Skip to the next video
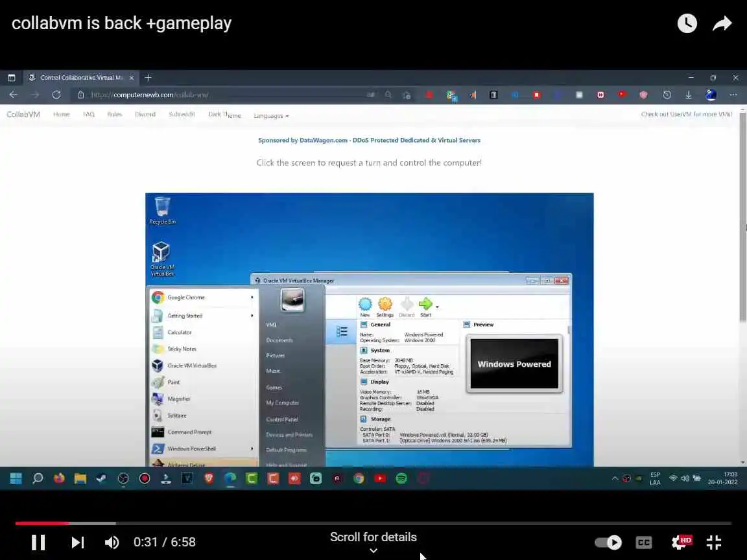Screen dimensions: 747x560 pos(78,542)
